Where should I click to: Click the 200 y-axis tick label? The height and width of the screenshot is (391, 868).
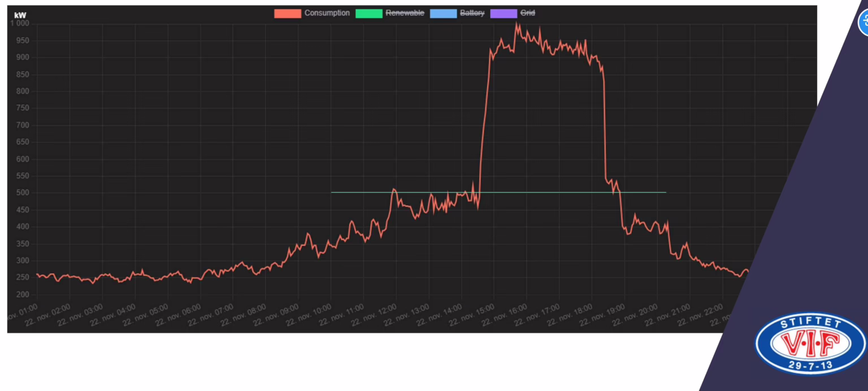pos(23,294)
